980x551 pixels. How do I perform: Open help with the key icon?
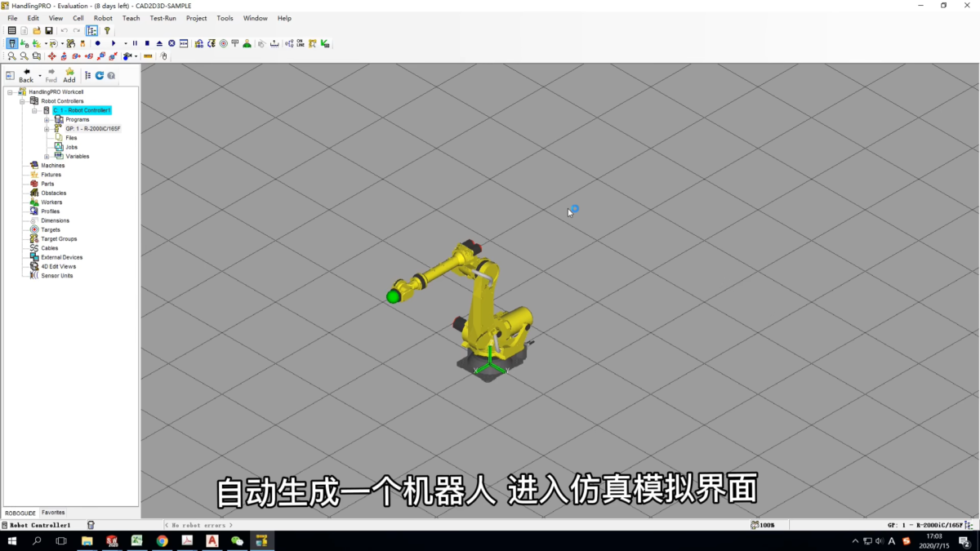tap(107, 30)
